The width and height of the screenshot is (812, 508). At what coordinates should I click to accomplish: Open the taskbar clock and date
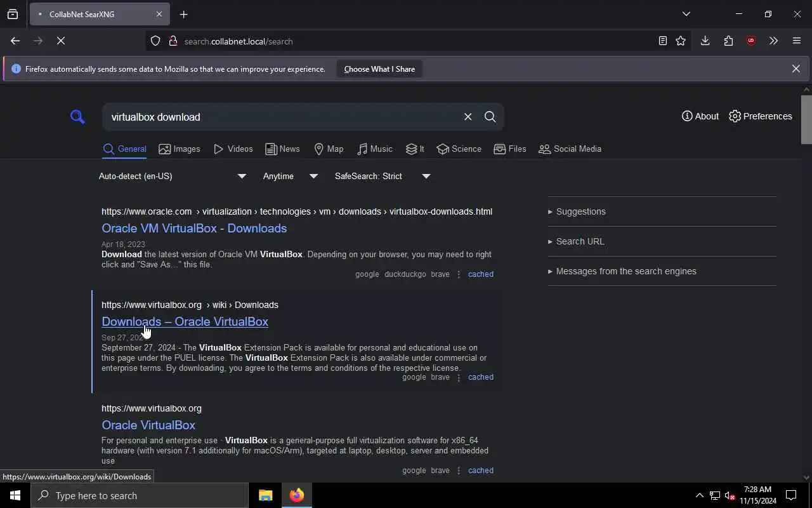pos(758,495)
